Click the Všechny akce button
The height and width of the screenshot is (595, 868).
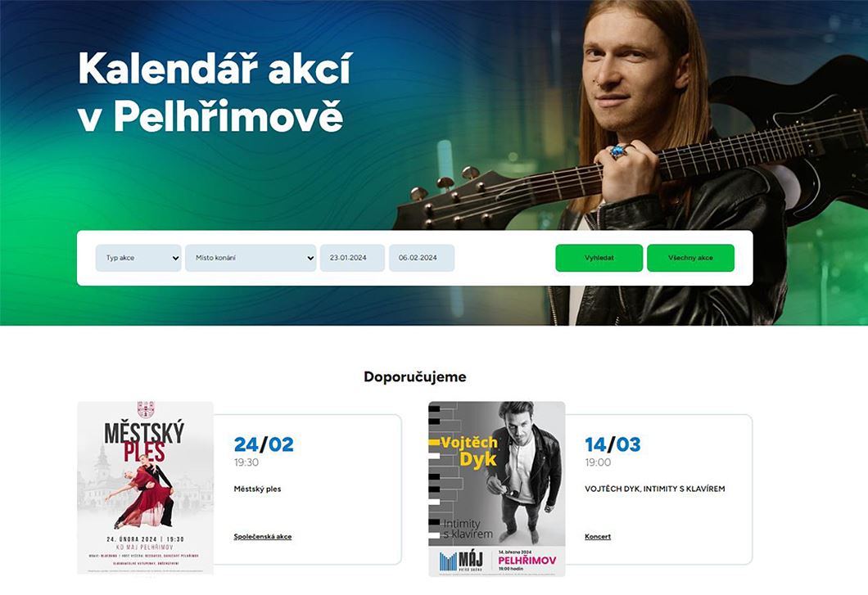pos(690,258)
